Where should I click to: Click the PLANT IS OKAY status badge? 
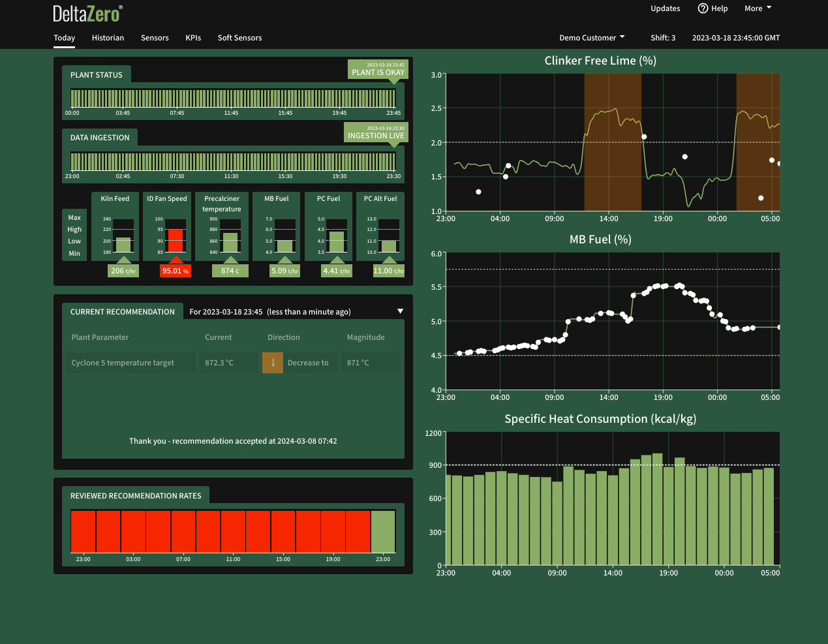pos(378,70)
